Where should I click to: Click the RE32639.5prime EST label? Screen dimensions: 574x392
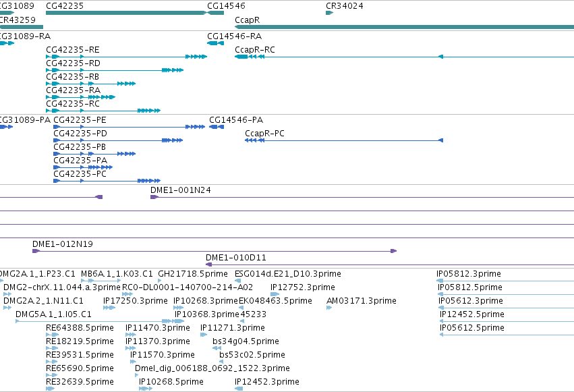(x=80, y=382)
